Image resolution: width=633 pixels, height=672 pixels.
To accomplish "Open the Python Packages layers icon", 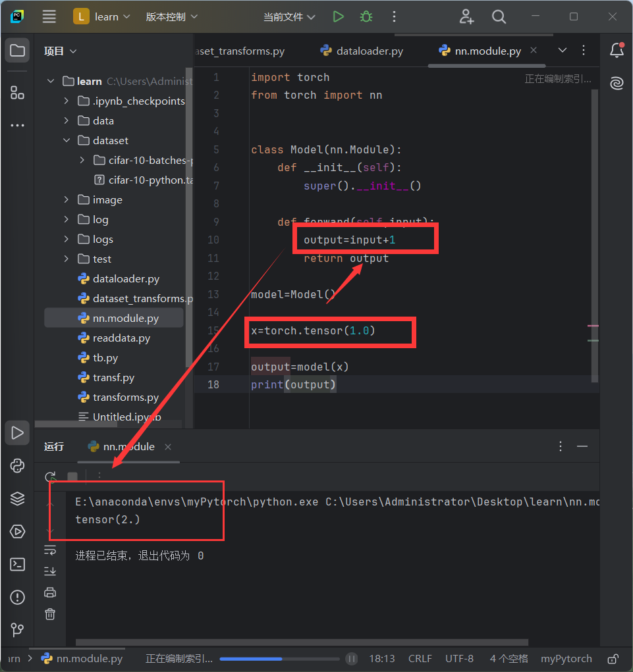I will coord(17,498).
